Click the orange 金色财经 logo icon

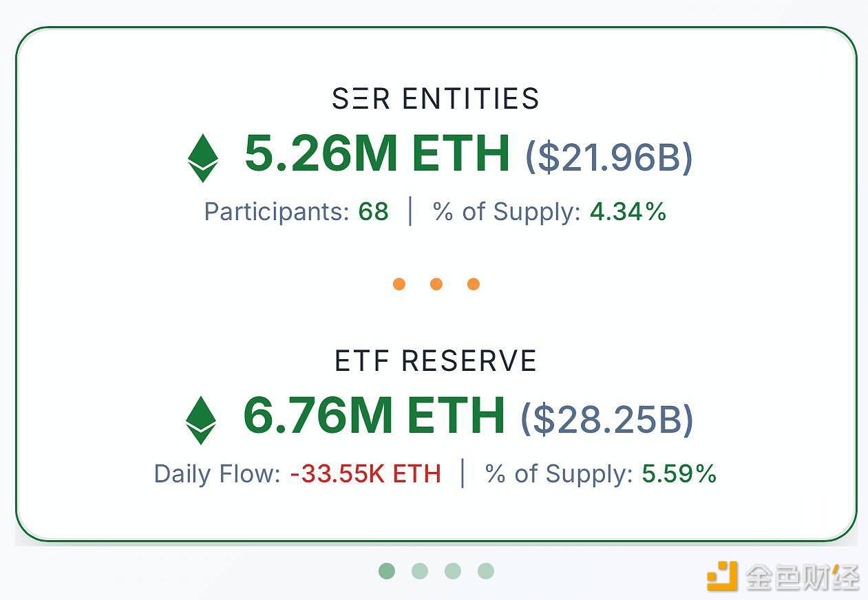click(722, 576)
